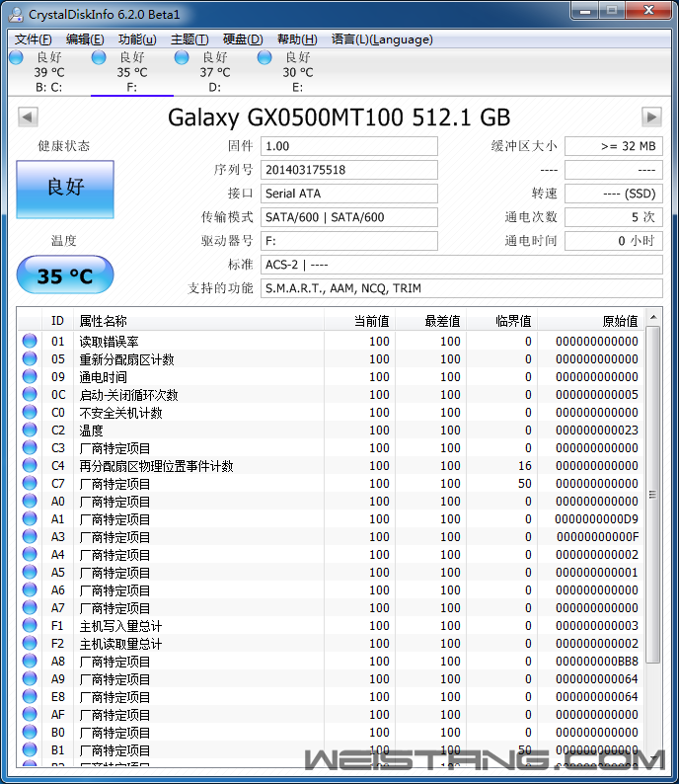The image size is (679, 784).
Task: Click the >= 32 MB buffer size field
Action: coord(614,146)
